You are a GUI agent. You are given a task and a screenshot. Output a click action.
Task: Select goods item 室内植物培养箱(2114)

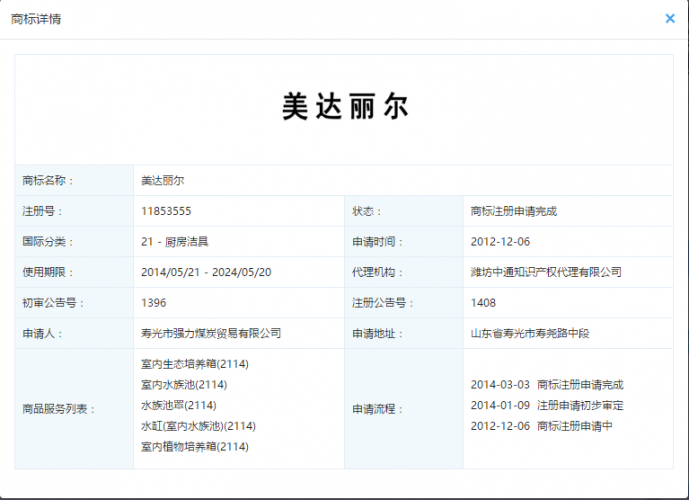[195, 447]
